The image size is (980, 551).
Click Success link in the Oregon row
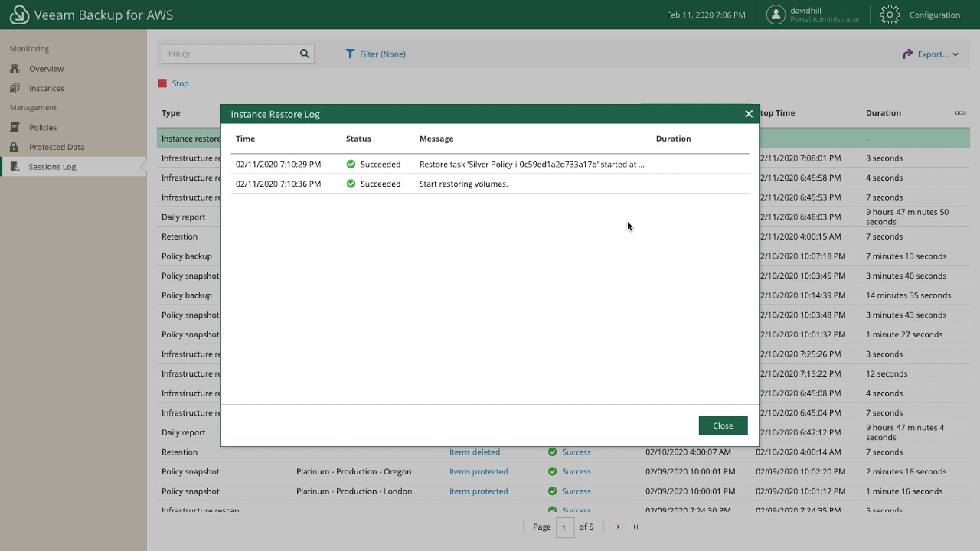coord(577,472)
